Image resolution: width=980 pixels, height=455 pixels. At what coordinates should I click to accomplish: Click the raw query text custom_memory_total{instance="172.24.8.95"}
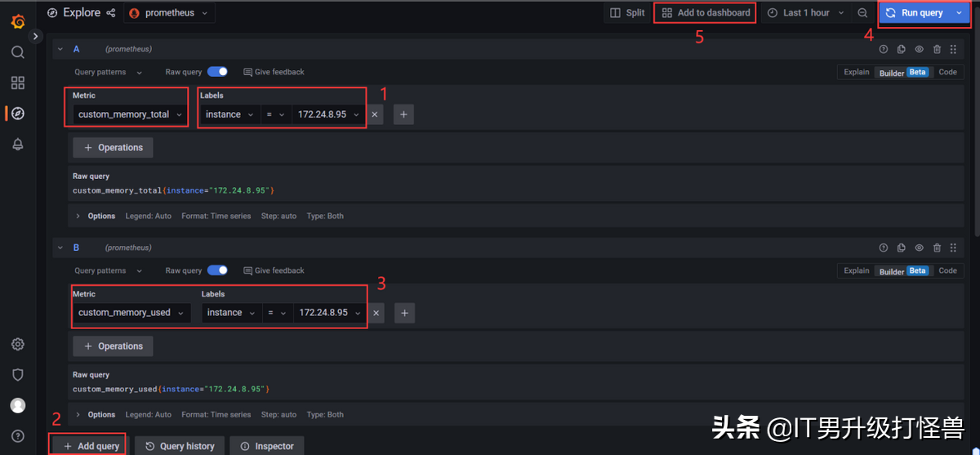(173, 190)
